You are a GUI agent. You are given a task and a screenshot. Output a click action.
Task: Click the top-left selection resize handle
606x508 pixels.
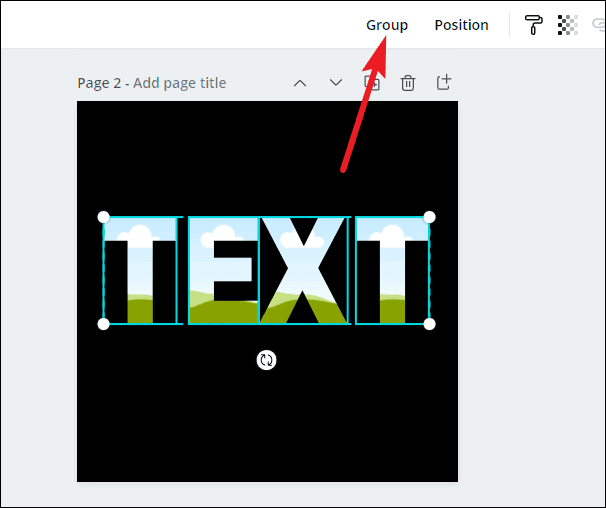coord(104,217)
